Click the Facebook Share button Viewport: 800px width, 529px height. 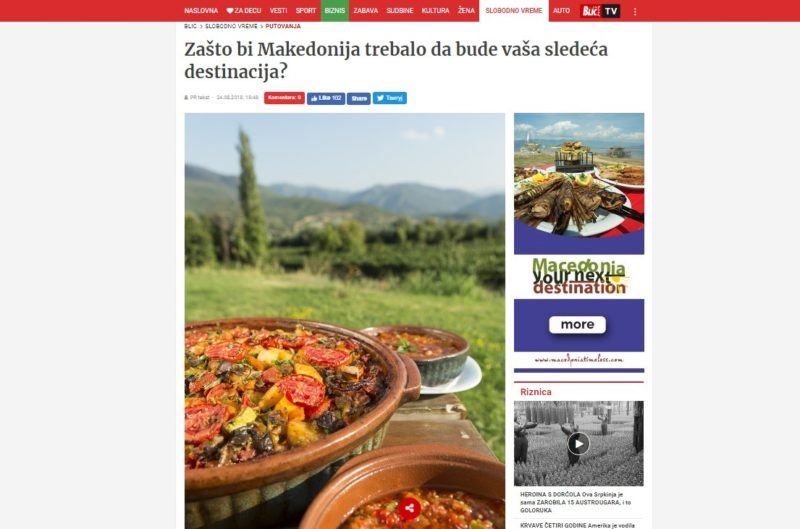point(359,98)
